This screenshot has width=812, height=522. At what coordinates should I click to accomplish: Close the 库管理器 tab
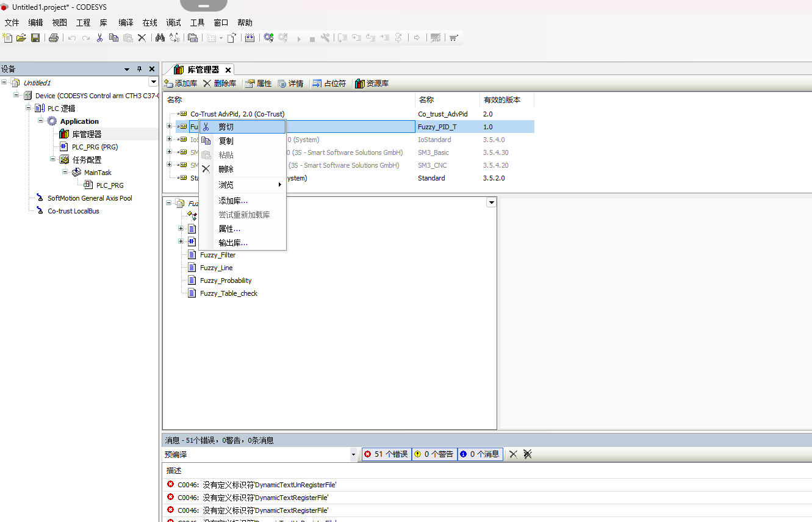pyautogui.click(x=228, y=70)
